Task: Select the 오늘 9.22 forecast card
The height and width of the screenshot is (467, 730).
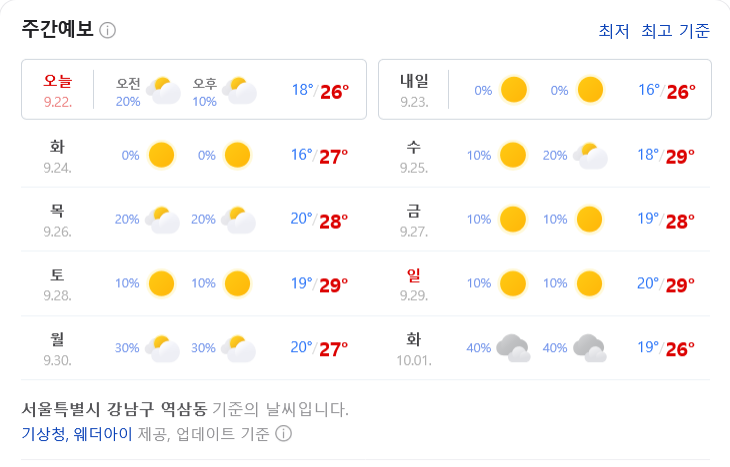Action: (x=194, y=89)
